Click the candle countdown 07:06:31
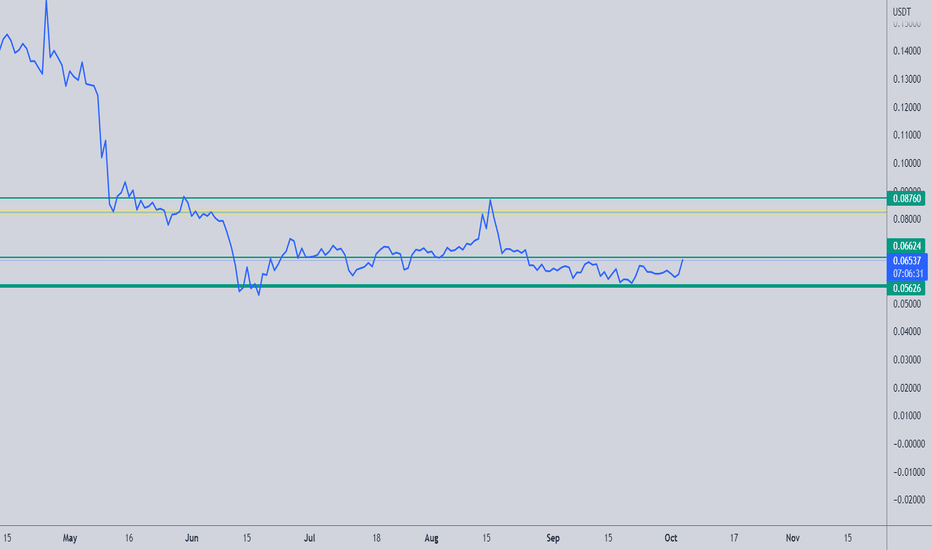Screen dimensions: 932x550 906,274
